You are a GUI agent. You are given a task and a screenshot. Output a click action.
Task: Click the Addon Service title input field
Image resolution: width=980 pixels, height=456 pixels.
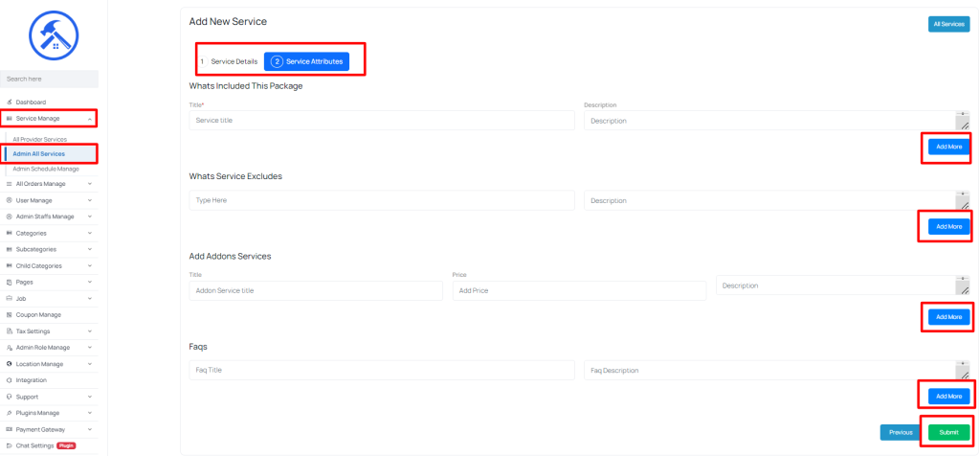pyautogui.click(x=316, y=290)
